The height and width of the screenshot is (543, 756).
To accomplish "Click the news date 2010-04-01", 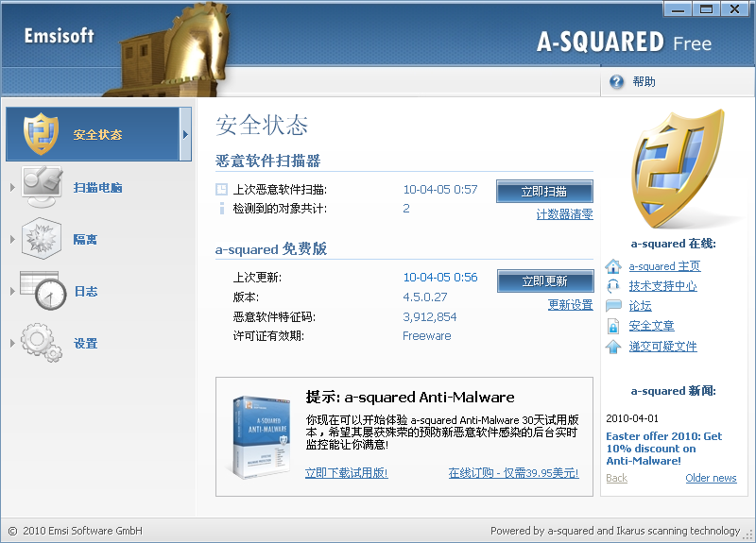I will point(631,418).
